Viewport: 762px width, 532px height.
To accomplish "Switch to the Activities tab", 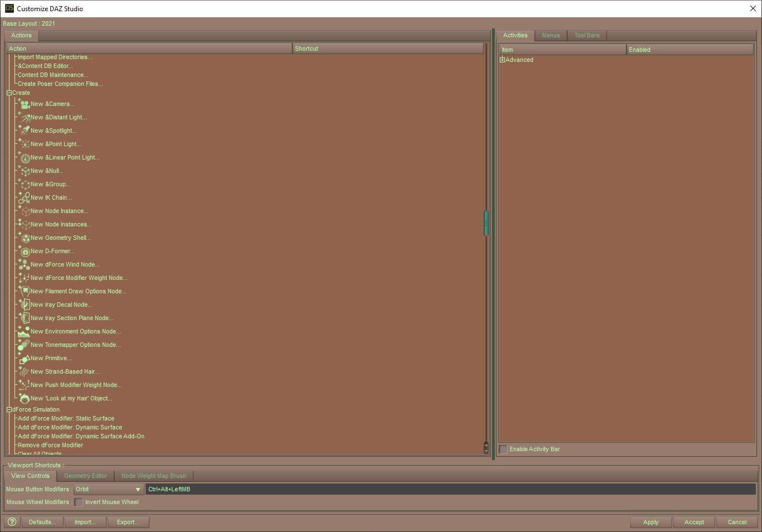I will click(515, 36).
